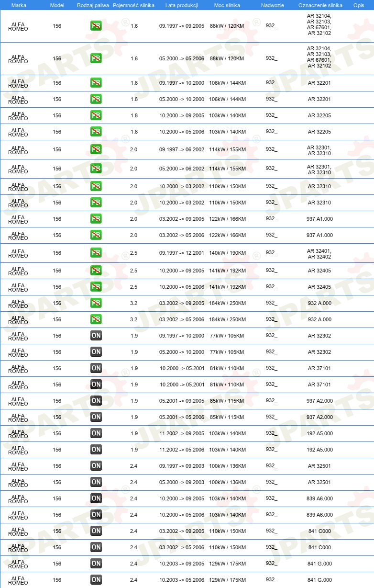Click the 184kW / 250KM cell ending 09.2005
Image resolution: width=374 pixels, height=588 pixels.
tap(228, 303)
